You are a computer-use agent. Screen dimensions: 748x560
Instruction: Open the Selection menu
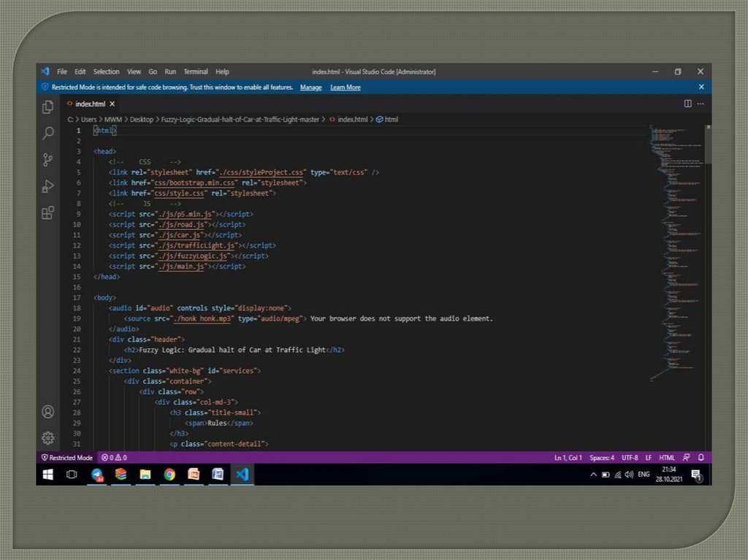point(106,72)
